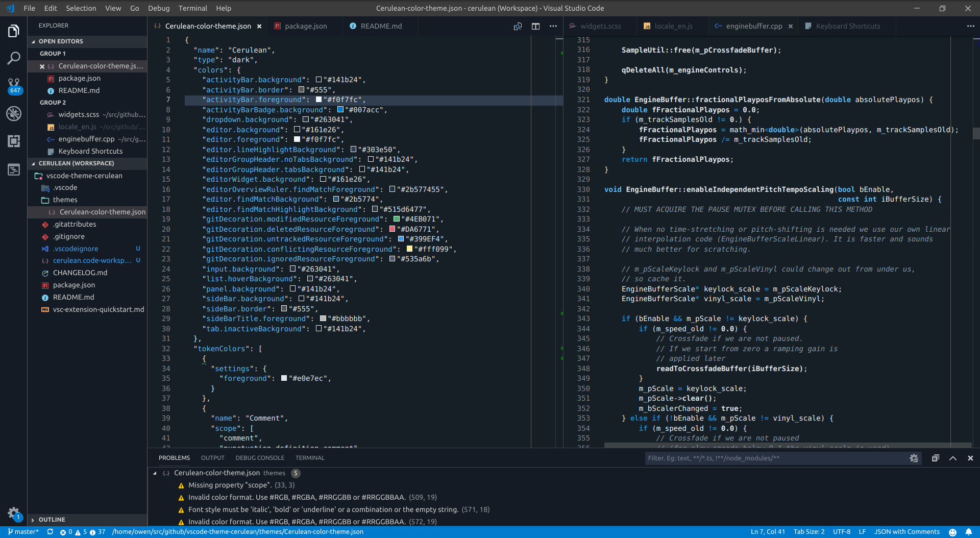Switch to the Debug Console tab
The height and width of the screenshot is (538, 980).
tap(260, 458)
